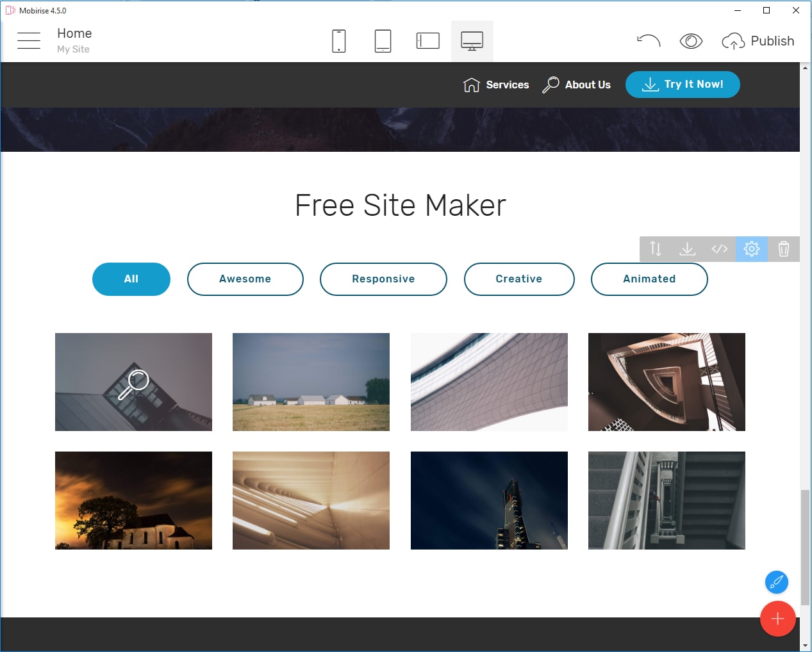This screenshot has height=652, width=812.
Task: Open block parameters gear icon
Action: pos(751,249)
